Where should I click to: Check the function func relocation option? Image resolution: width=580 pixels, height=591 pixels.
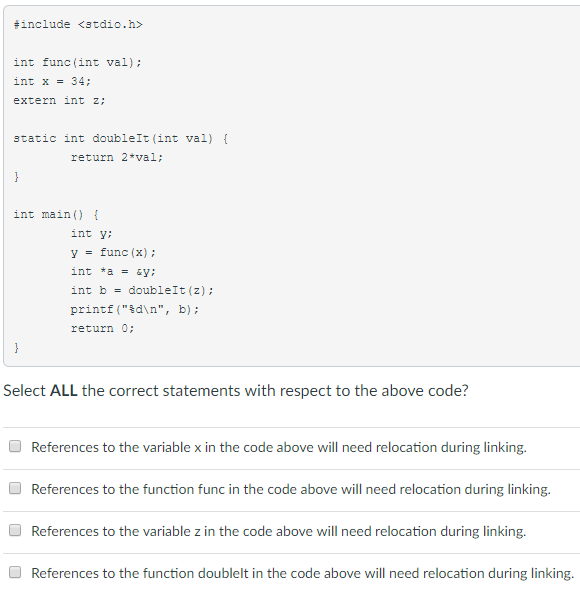(15, 488)
